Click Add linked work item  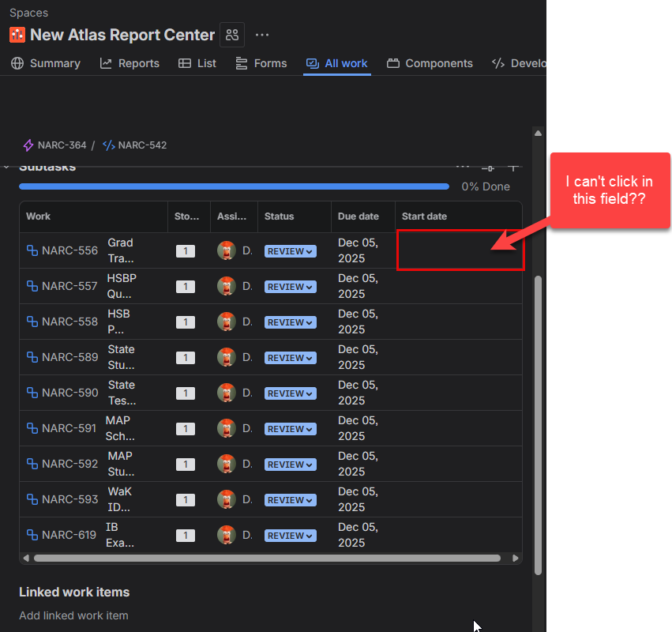click(73, 615)
